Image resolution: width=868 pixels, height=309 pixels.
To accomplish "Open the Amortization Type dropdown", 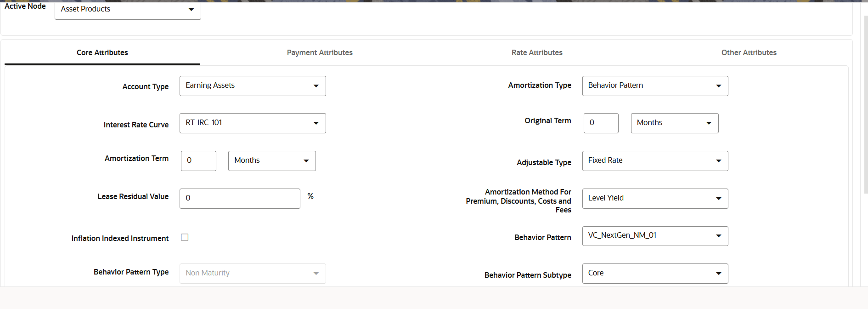I will click(655, 86).
